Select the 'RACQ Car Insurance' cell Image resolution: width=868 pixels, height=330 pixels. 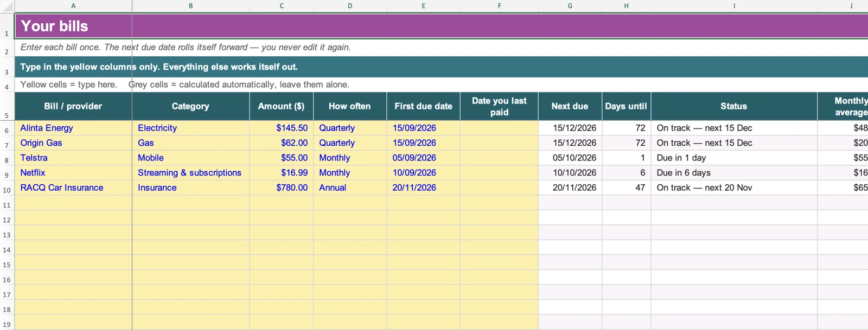click(73, 187)
